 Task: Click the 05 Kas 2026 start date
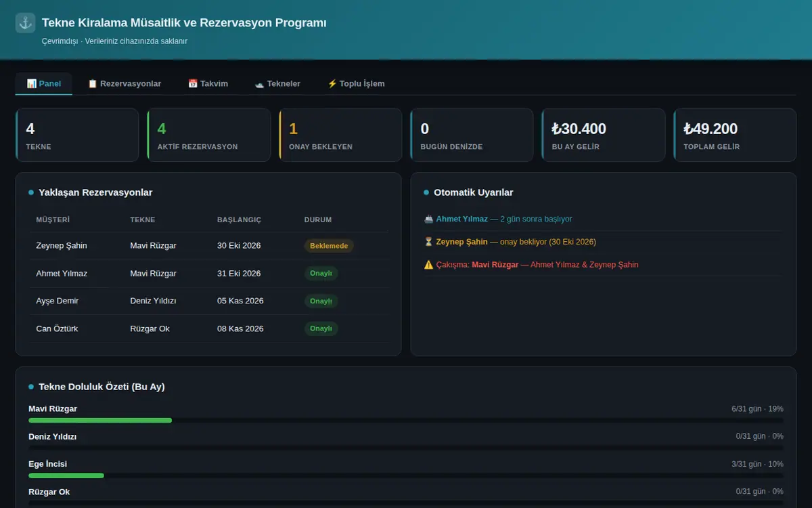[x=240, y=301]
